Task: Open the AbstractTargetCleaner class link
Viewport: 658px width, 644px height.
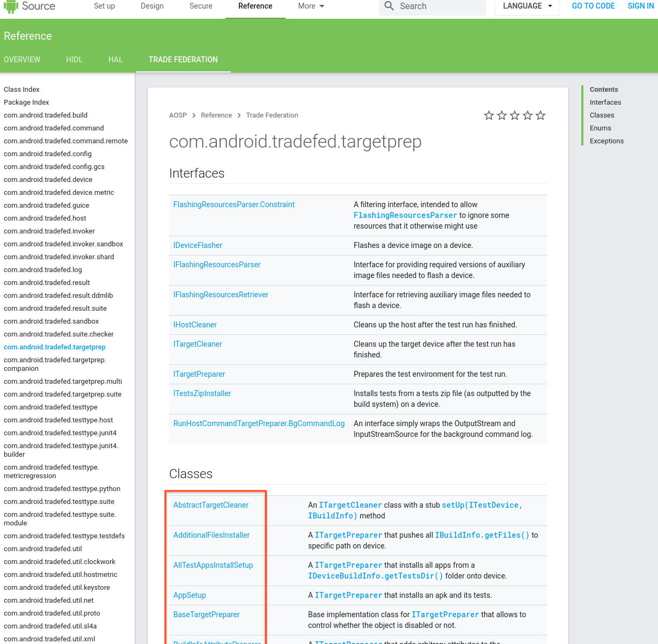Action: [211, 505]
